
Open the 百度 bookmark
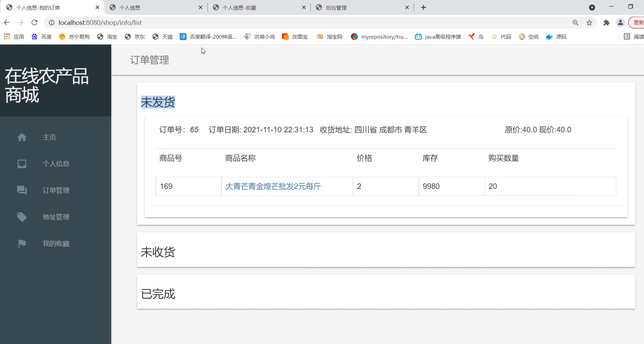tap(41, 37)
